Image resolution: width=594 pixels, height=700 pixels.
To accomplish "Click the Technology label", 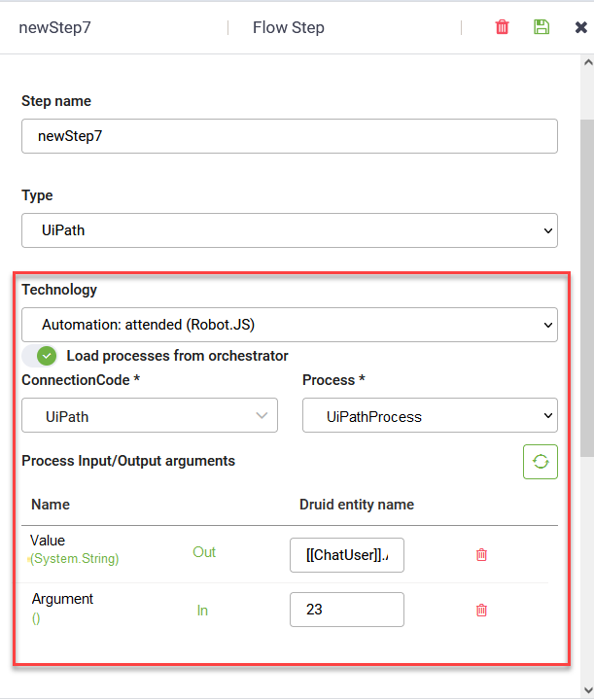I will [59, 290].
